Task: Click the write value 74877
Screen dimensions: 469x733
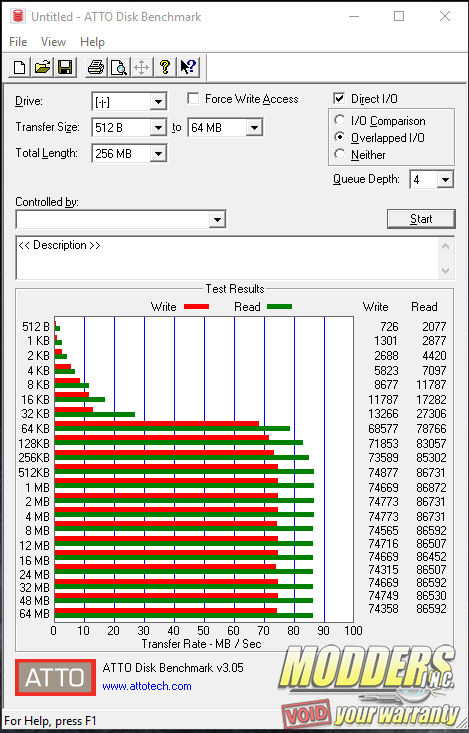Action: point(383,473)
